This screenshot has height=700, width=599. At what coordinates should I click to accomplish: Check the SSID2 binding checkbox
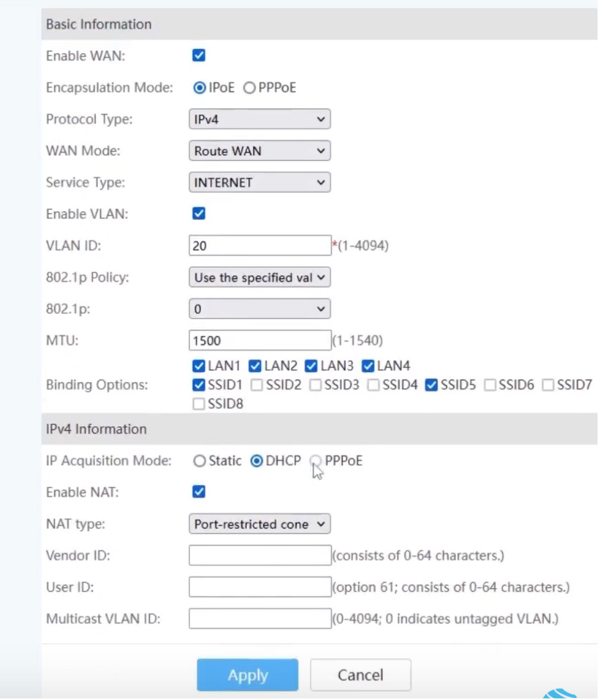pos(256,385)
